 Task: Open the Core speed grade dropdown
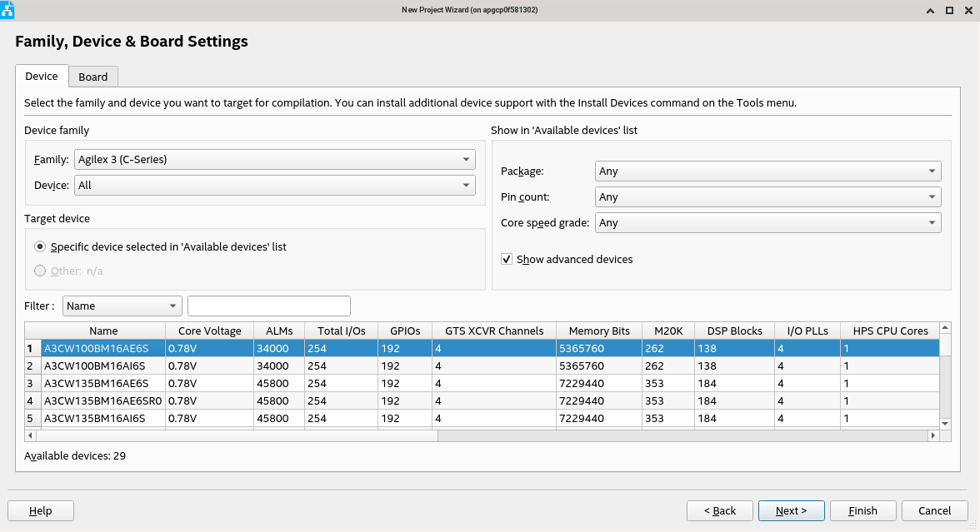coord(767,223)
